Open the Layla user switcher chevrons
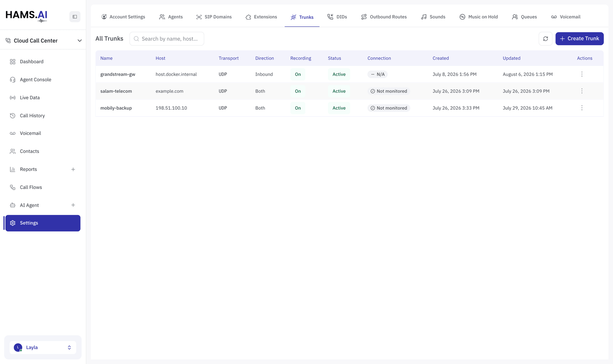This screenshot has height=364, width=613. (69, 348)
